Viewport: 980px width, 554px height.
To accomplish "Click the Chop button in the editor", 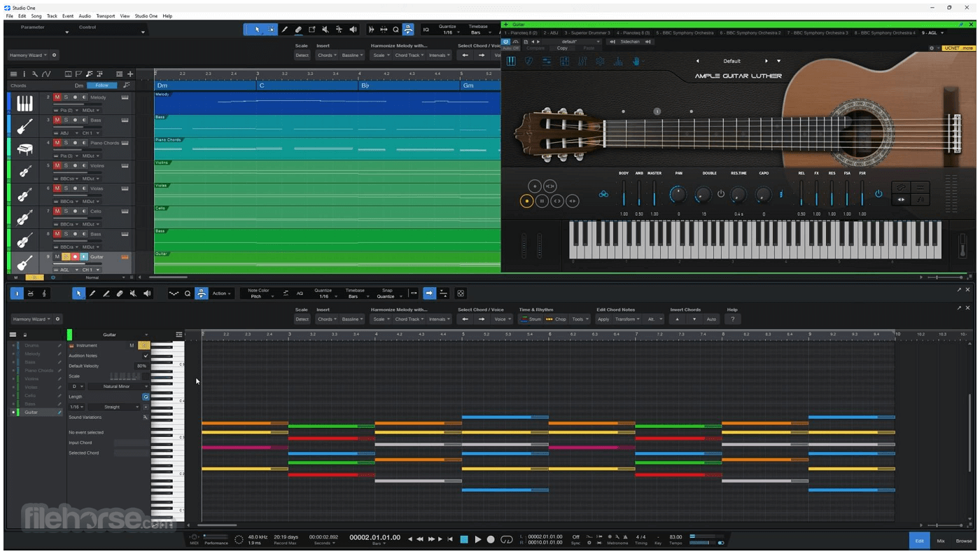I will point(556,319).
